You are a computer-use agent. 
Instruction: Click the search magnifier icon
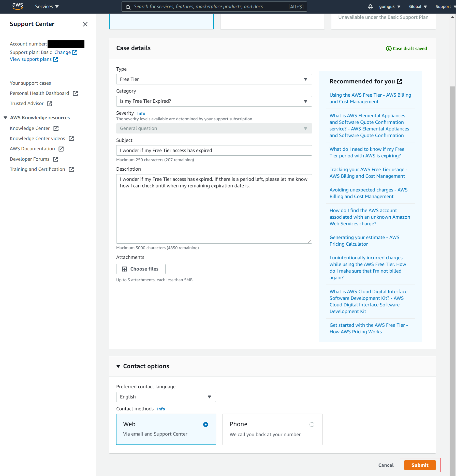point(128,7)
